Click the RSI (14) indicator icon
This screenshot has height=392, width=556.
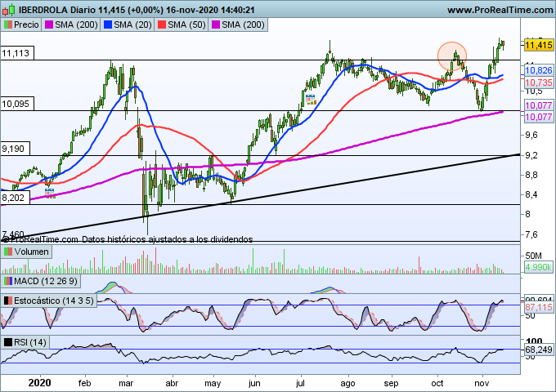[x=7, y=341]
